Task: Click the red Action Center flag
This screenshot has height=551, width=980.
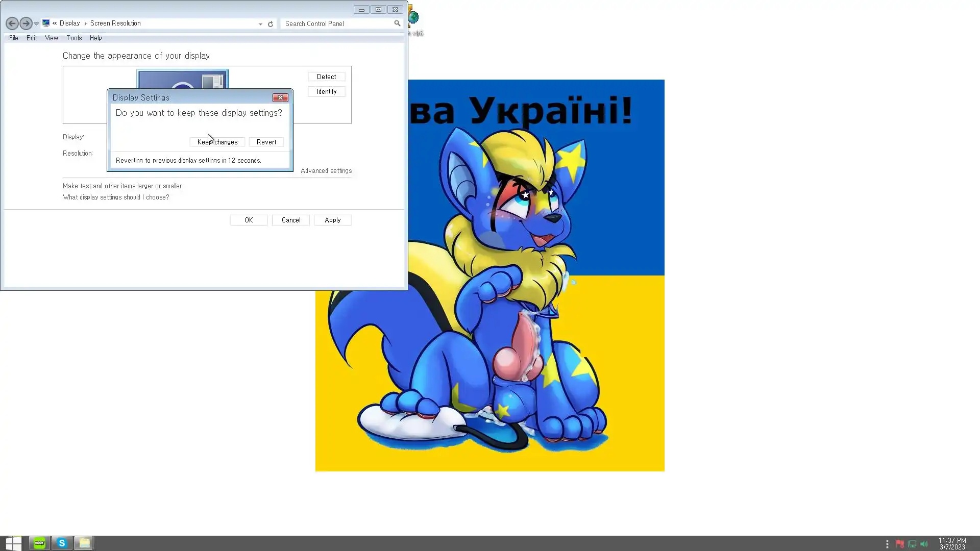Action: coord(900,544)
